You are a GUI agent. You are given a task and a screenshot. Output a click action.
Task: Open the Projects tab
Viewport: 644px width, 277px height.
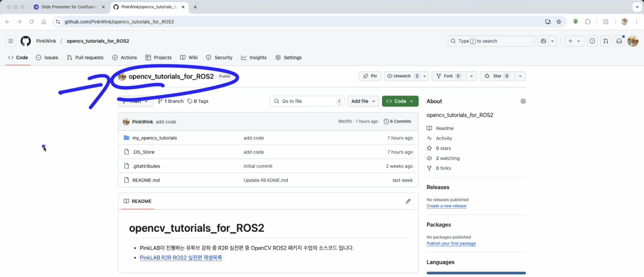159,58
